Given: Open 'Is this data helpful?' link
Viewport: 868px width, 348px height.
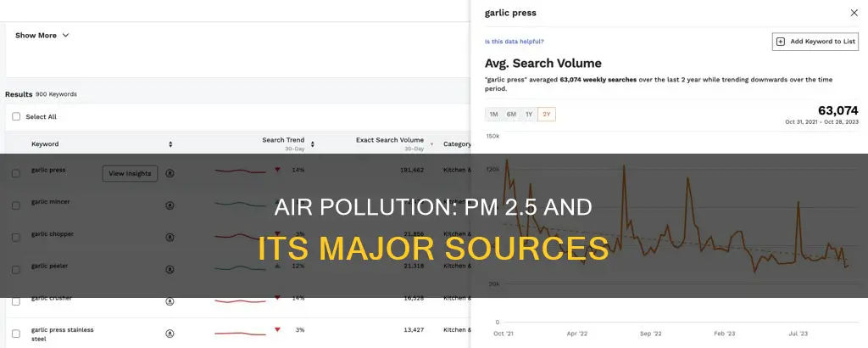Looking at the screenshot, I should 515,42.
